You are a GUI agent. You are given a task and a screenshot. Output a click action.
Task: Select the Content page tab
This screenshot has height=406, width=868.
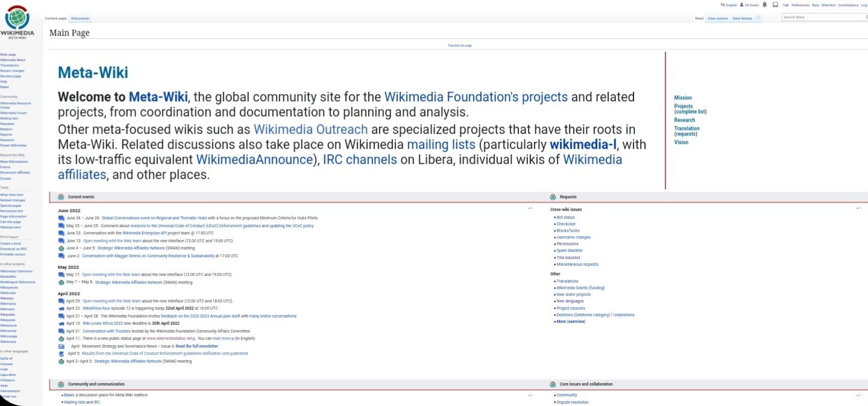(56, 19)
